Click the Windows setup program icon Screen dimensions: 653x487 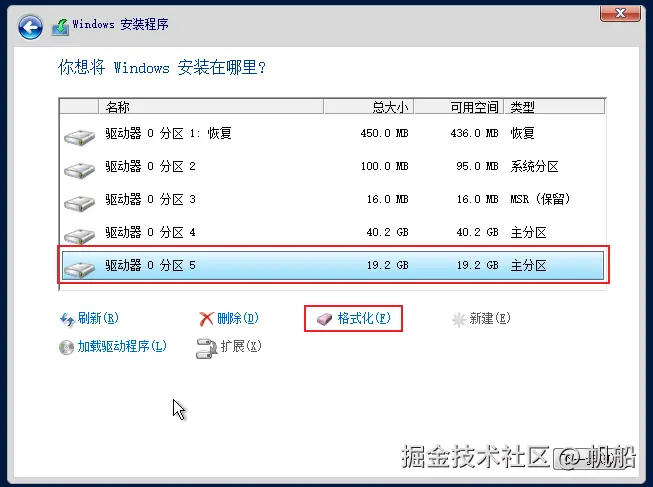(x=60, y=26)
